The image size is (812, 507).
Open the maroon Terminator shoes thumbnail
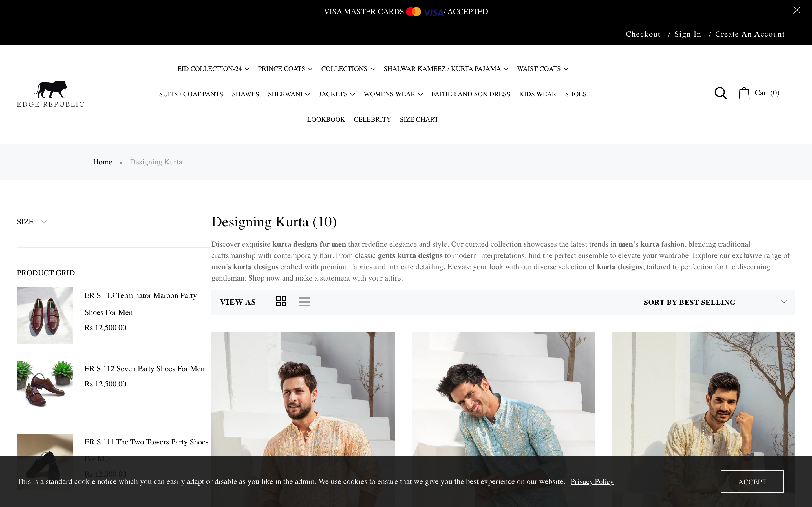pos(45,315)
